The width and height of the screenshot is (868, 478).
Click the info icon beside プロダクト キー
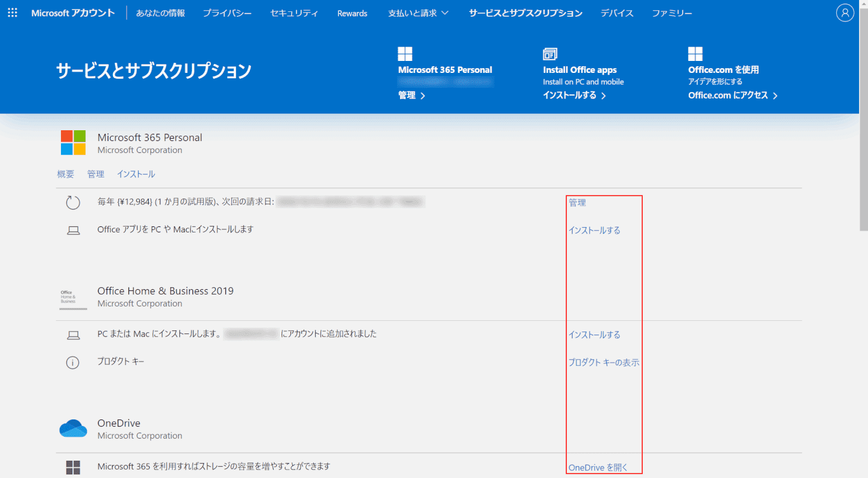click(73, 362)
